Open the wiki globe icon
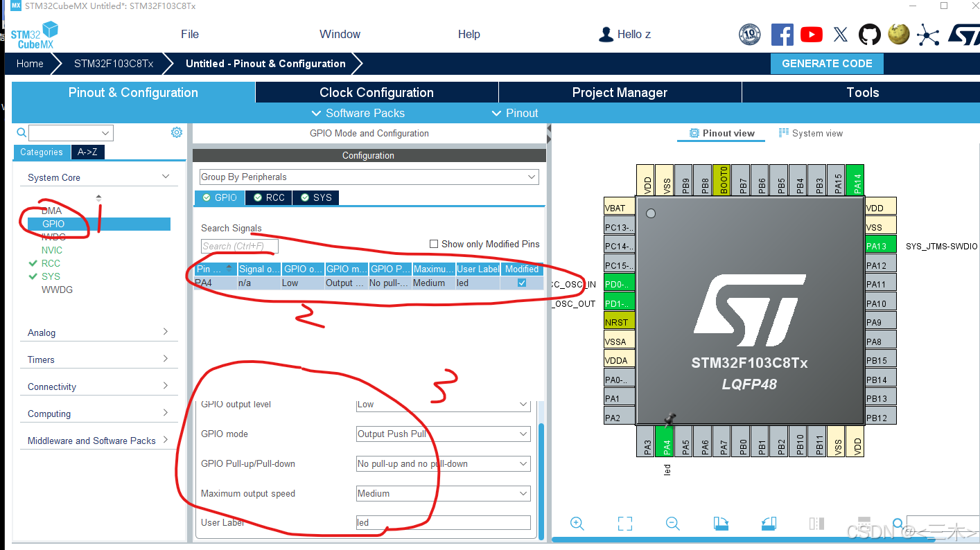Screen dimensions: 980x550 pos(898,34)
